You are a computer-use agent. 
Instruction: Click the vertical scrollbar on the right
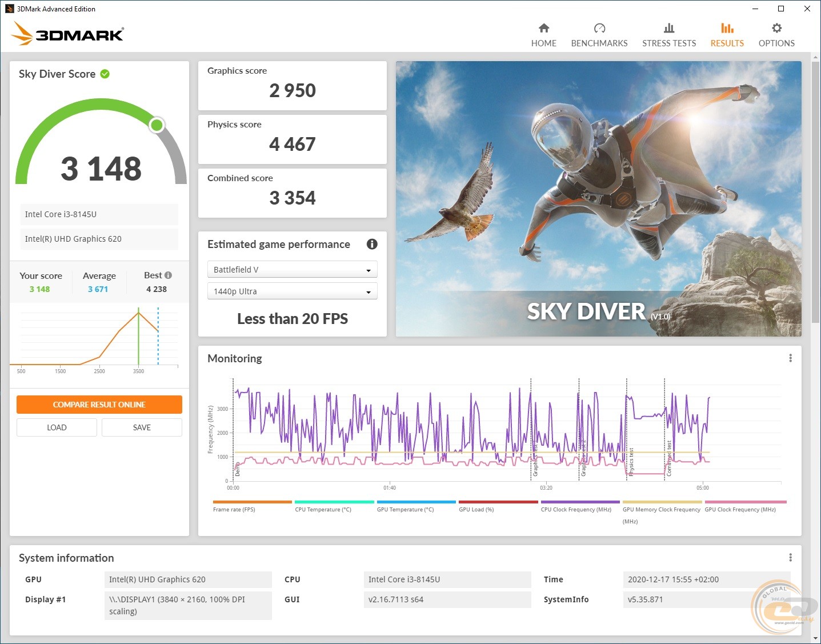[x=815, y=189]
